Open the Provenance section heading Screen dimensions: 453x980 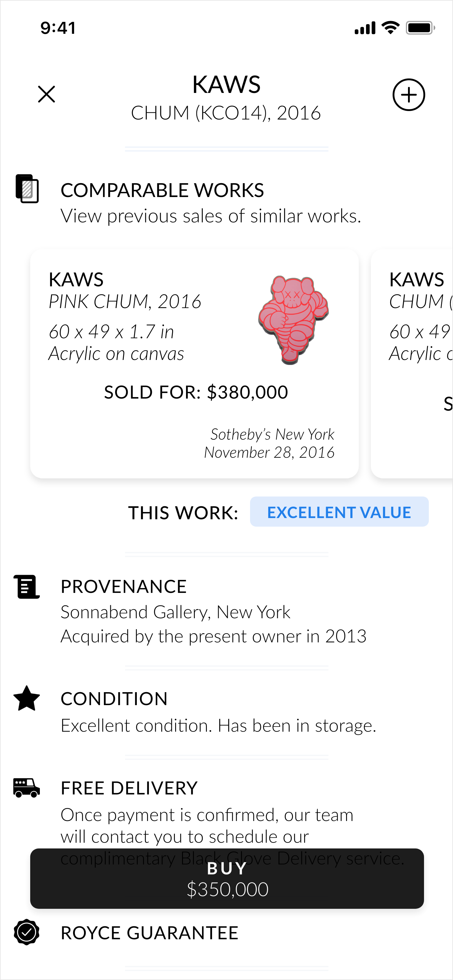124,586
